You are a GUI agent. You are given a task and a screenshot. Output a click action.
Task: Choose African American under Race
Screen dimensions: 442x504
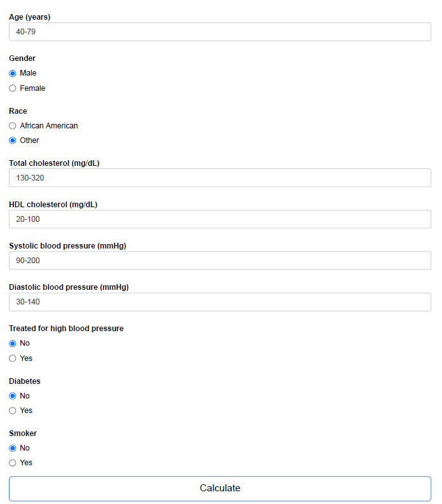pyautogui.click(x=13, y=126)
